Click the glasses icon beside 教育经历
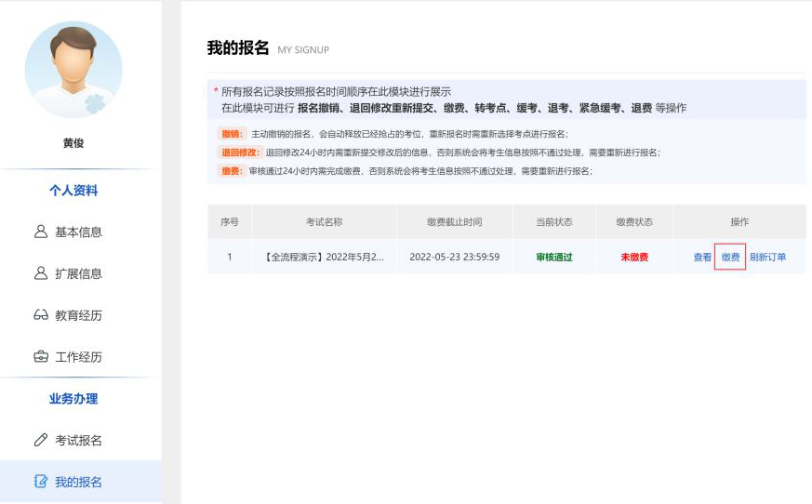The height and width of the screenshot is (504, 812). pyautogui.click(x=39, y=316)
